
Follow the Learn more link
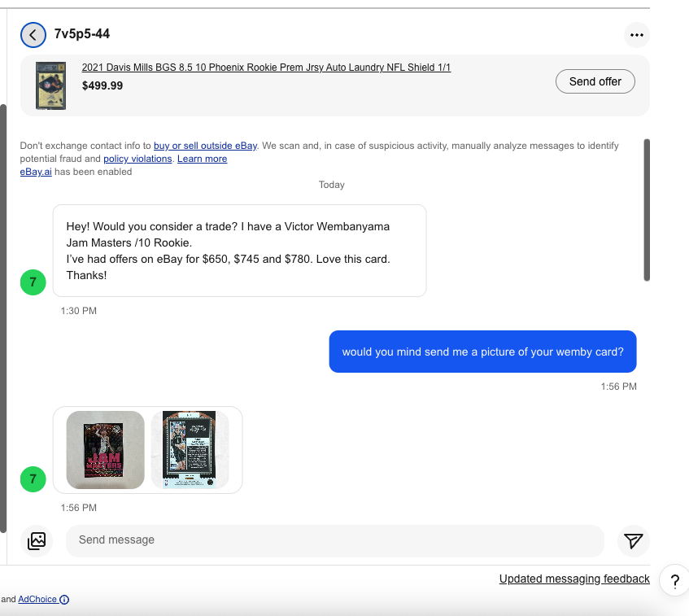click(202, 159)
